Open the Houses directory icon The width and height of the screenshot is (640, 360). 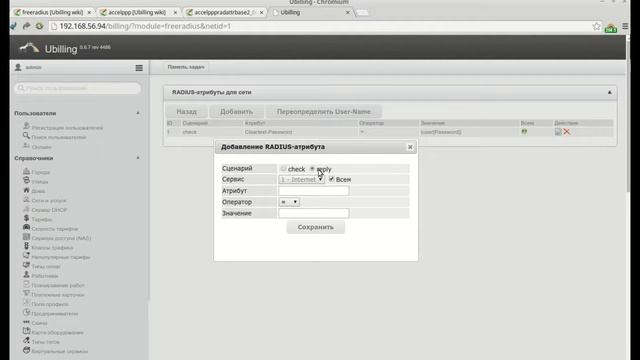tap(27, 190)
